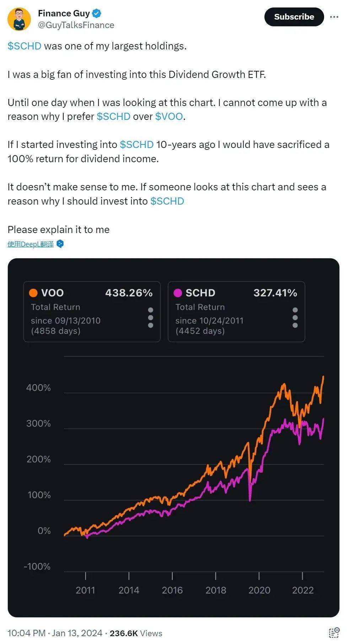Open the three-dot more options menu

pyautogui.click(x=334, y=17)
